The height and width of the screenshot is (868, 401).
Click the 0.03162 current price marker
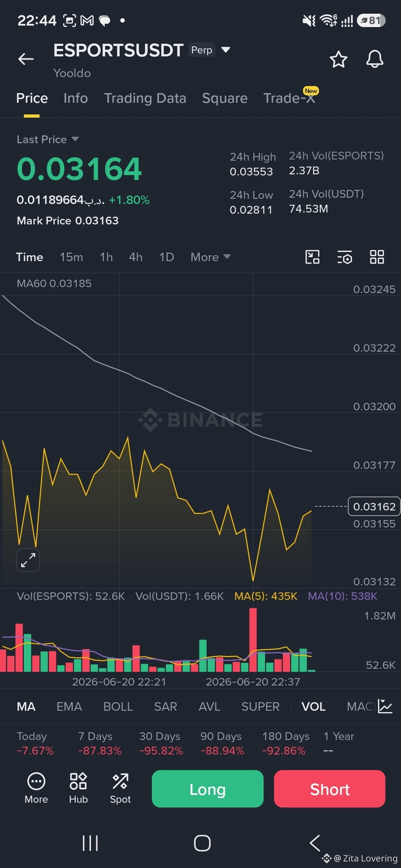coord(374,506)
